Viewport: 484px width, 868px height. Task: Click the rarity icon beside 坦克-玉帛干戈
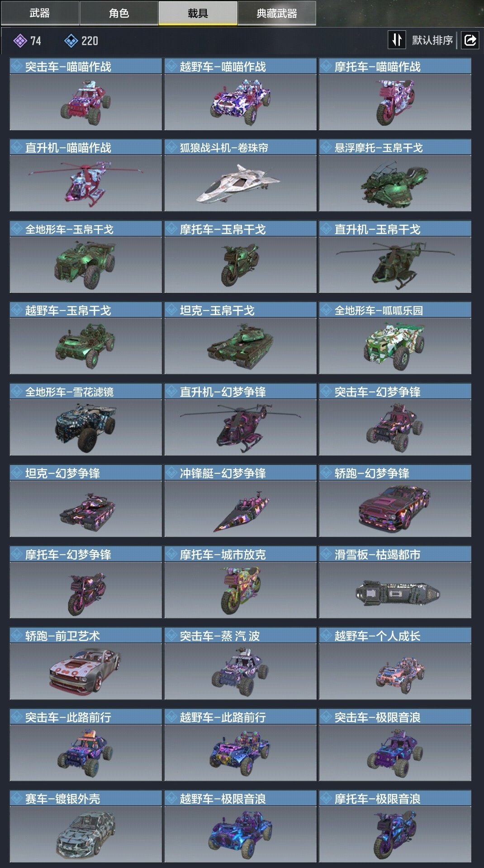tap(172, 310)
